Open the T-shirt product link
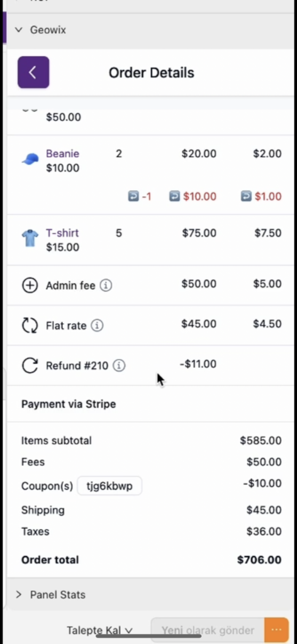297x644 pixels. (62, 233)
